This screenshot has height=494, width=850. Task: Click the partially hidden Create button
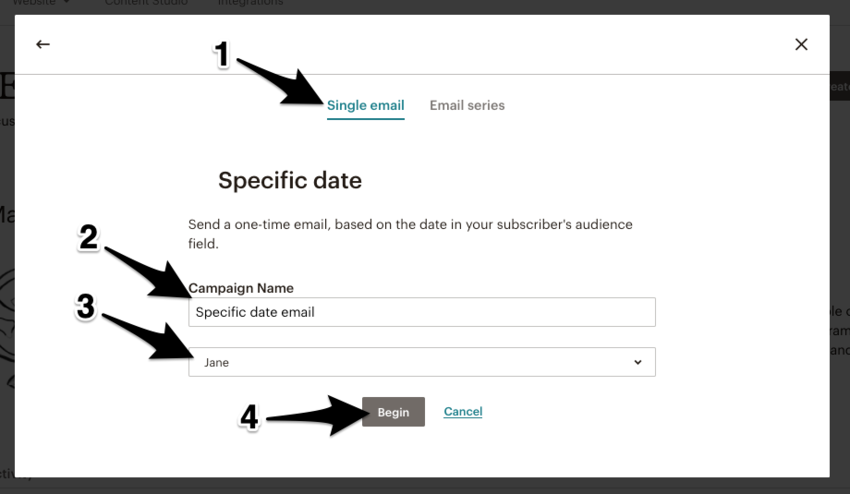coord(838,88)
